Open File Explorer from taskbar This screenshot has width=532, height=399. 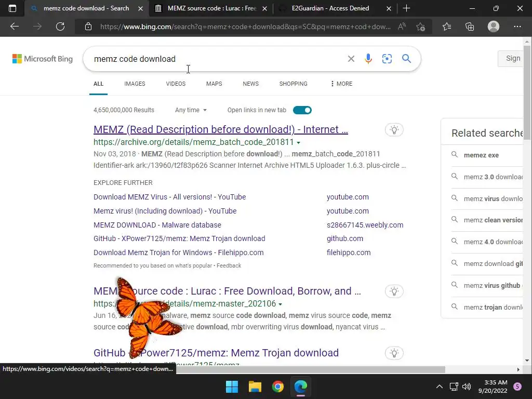(x=255, y=387)
